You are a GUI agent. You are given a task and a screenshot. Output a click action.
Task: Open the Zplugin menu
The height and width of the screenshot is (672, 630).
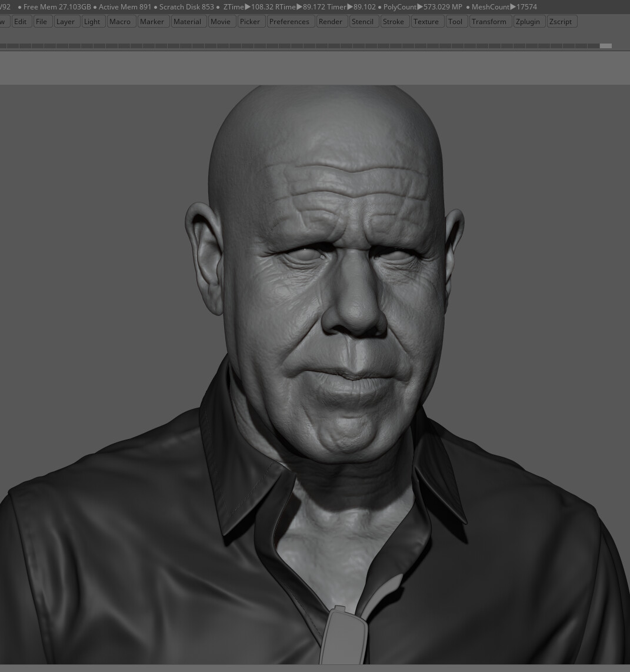click(x=528, y=21)
